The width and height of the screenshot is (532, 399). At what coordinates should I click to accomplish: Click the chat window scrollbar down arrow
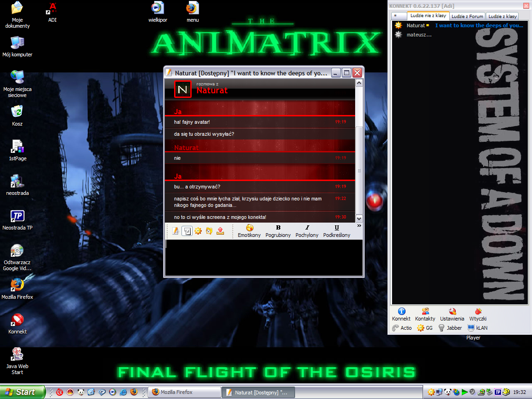(x=359, y=218)
